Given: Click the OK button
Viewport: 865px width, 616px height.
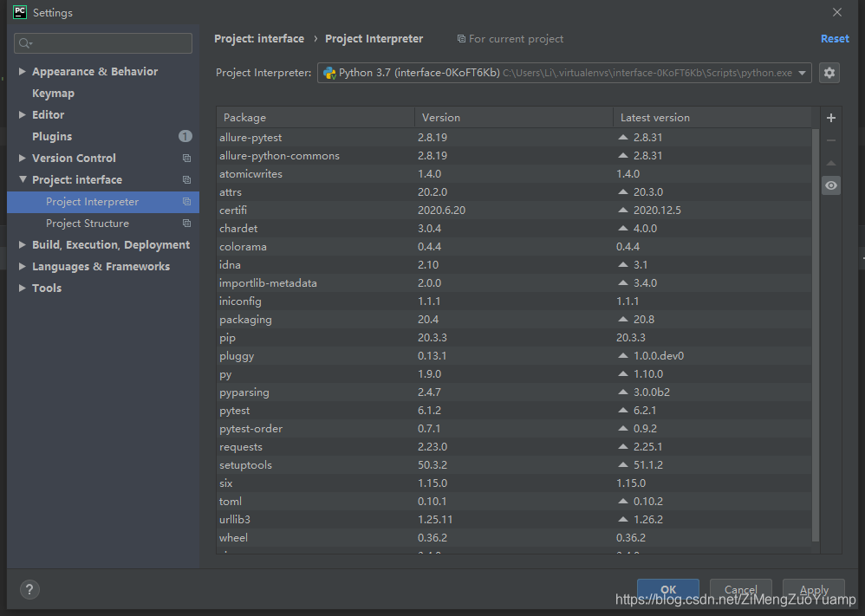Looking at the screenshot, I should [668, 589].
